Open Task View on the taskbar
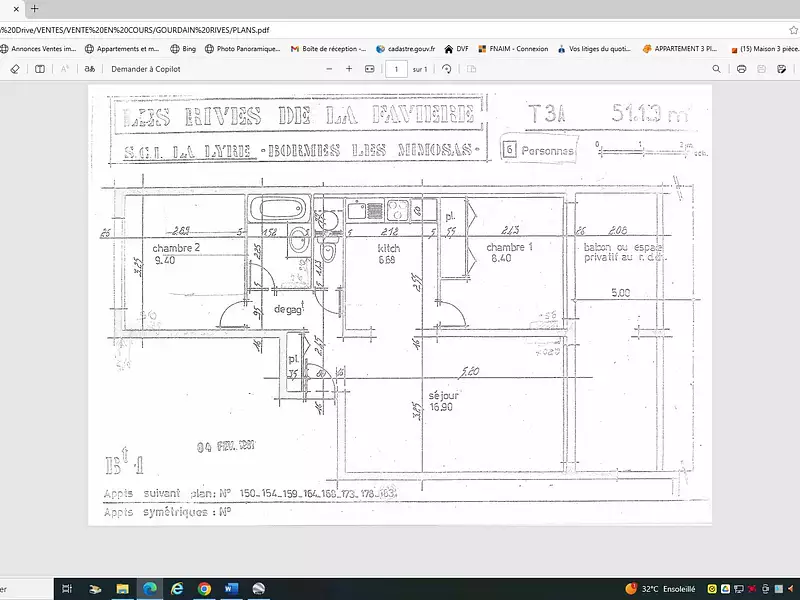Screen dimensions: 800x600 (67, 589)
